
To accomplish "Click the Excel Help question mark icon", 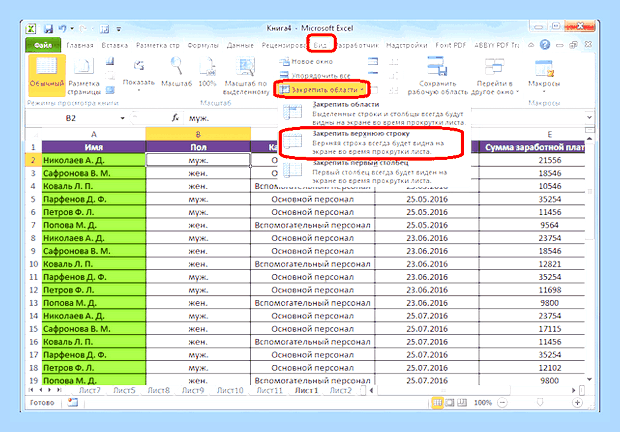I will pyautogui.click(x=545, y=45).
